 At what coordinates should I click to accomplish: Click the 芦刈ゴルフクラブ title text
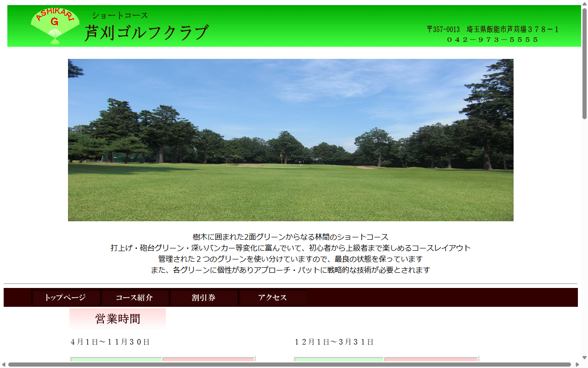147,33
